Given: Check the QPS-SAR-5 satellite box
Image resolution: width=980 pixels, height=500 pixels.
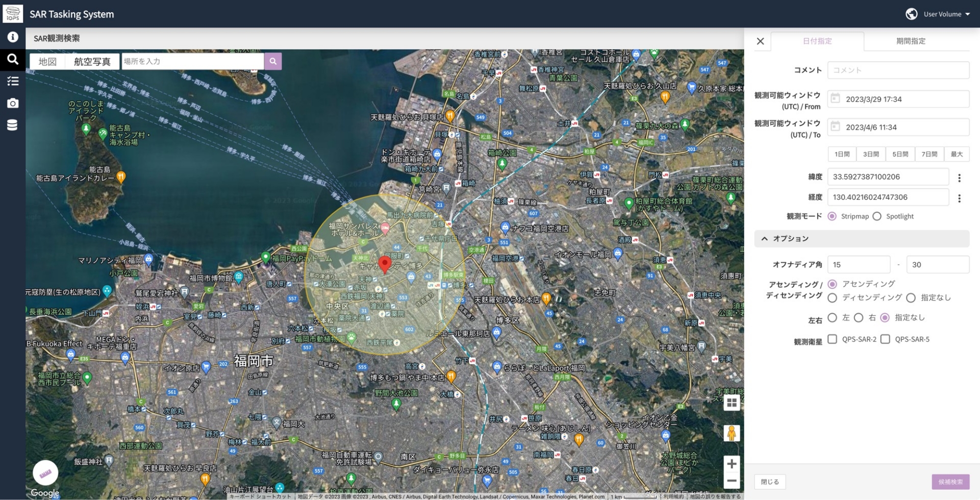Looking at the screenshot, I should pyautogui.click(x=885, y=339).
